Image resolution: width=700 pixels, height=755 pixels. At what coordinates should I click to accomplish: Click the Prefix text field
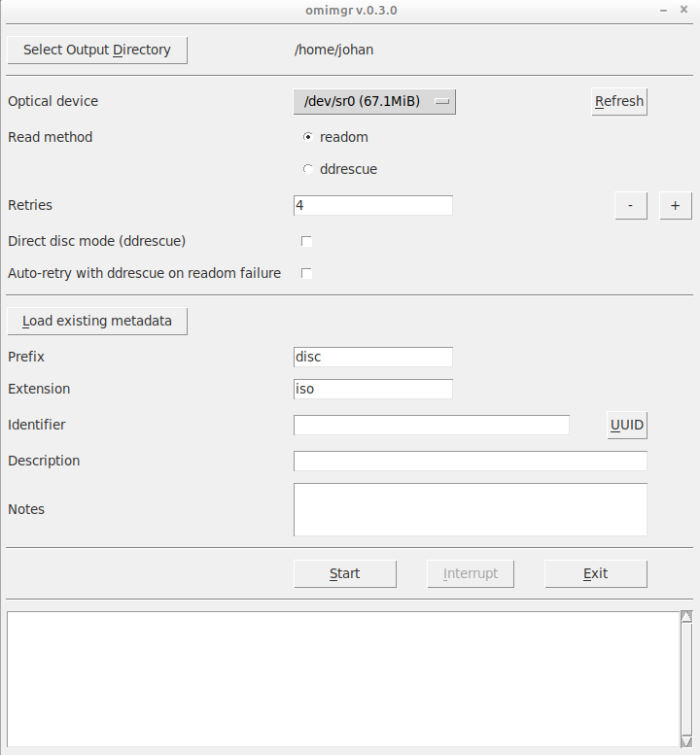[x=373, y=357]
